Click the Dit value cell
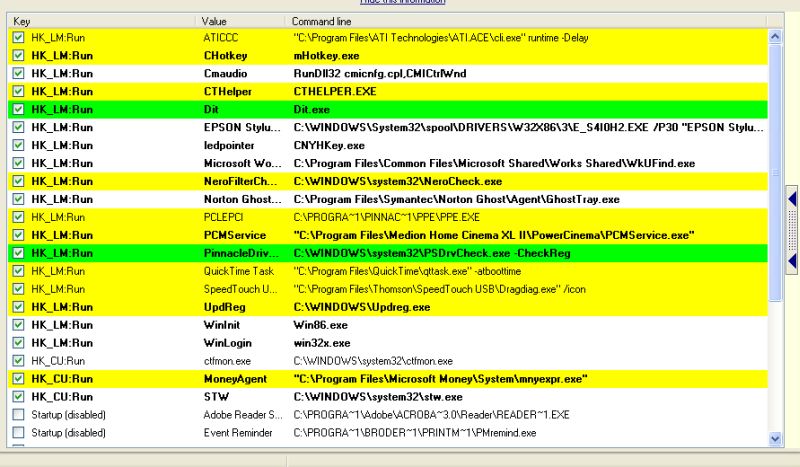The image size is (800, 467). [x=211, y=109]
